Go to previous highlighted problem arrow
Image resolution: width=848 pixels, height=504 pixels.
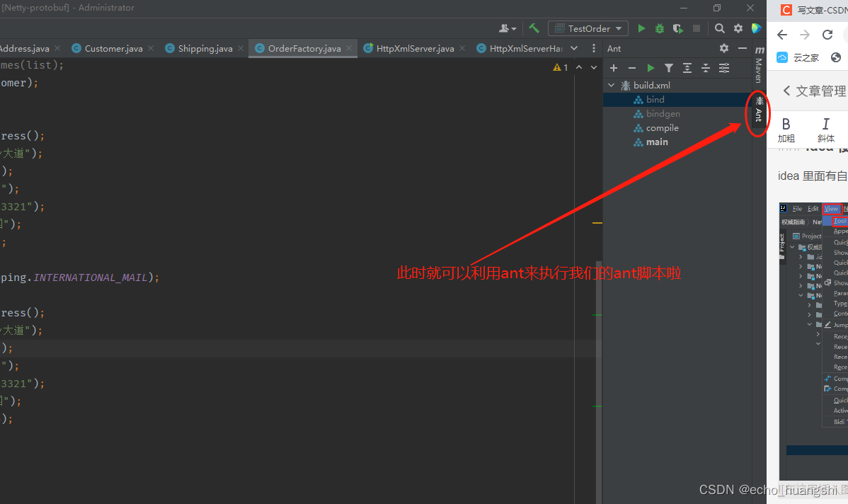(x=579, y=67)
